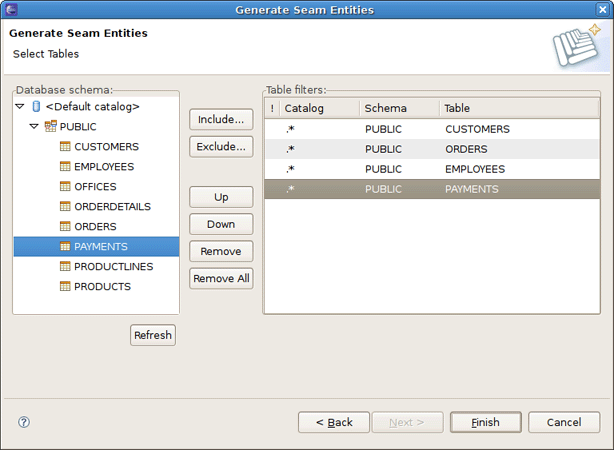Click the CUSTOMERS table icon in schema tree

pyautogui.click(x=66, y=147)
